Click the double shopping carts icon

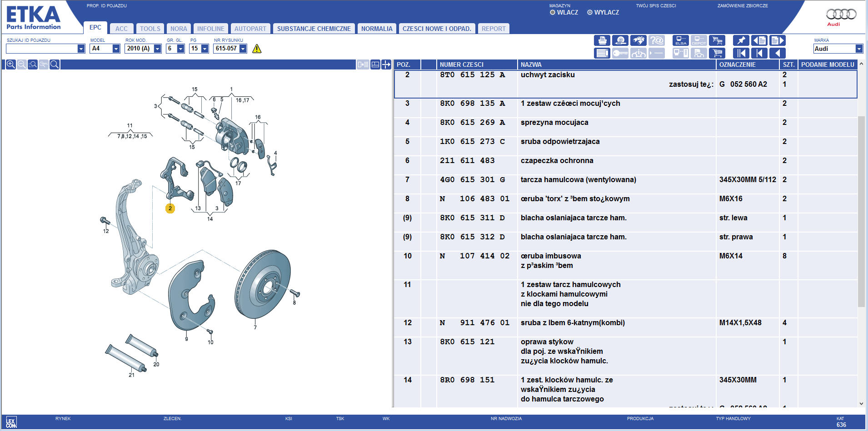tap(717, 40)
